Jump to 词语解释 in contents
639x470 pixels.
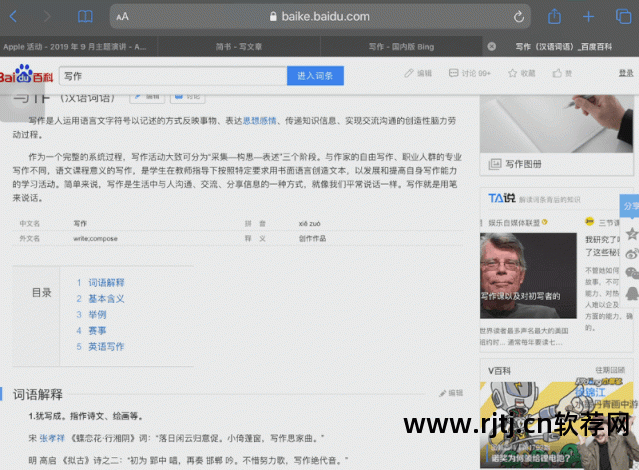point(106,282)
